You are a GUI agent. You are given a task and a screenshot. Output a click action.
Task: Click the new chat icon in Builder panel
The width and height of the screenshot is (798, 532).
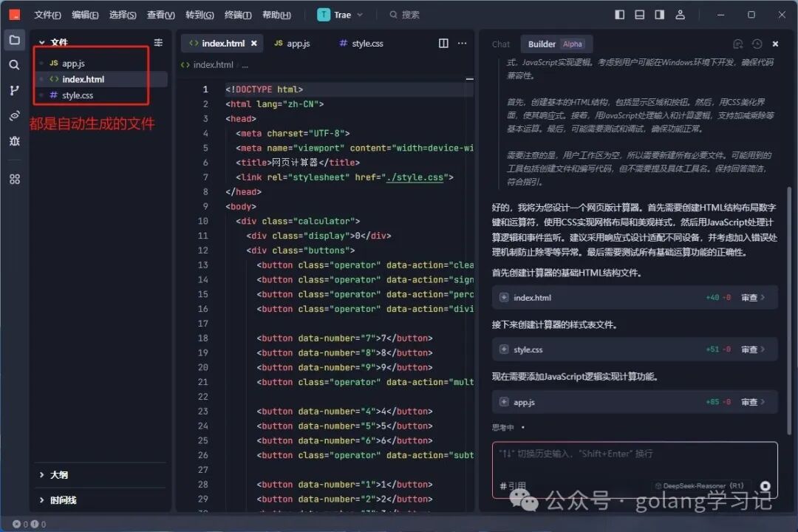tap(738, 44)
